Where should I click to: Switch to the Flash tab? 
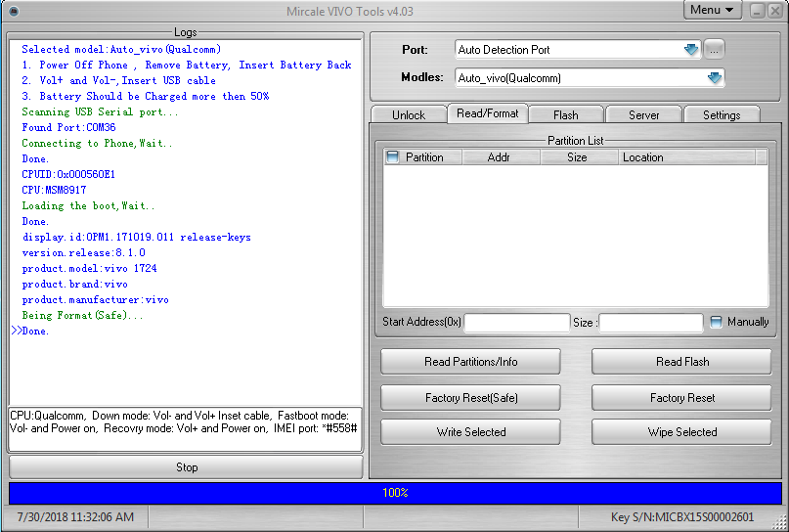[x=565, y=114]
